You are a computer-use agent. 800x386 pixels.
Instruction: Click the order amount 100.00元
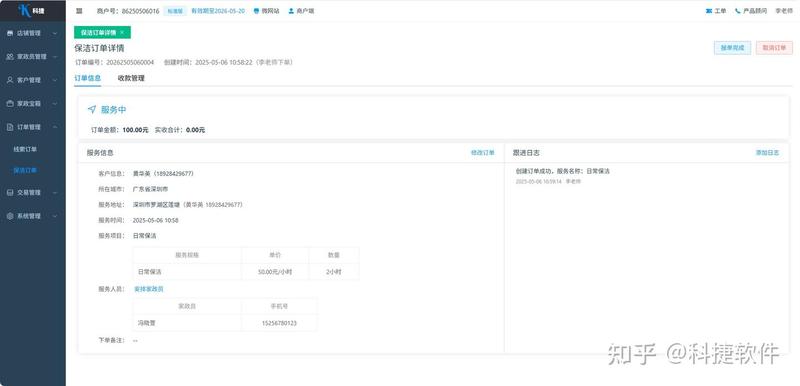tap(135, 130)
